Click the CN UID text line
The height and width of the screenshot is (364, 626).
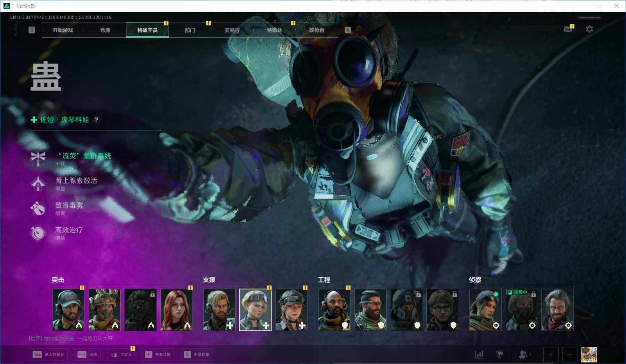coord(61,18)
